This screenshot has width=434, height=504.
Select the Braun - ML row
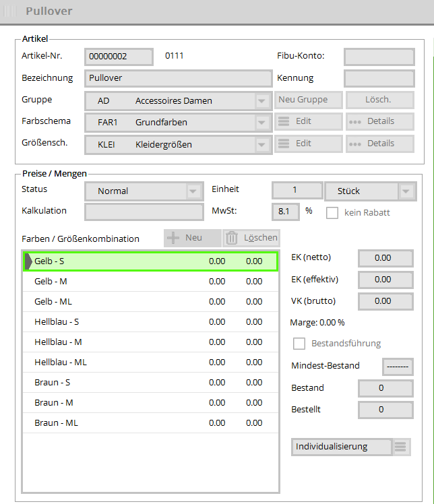click(x=150, y=422)
